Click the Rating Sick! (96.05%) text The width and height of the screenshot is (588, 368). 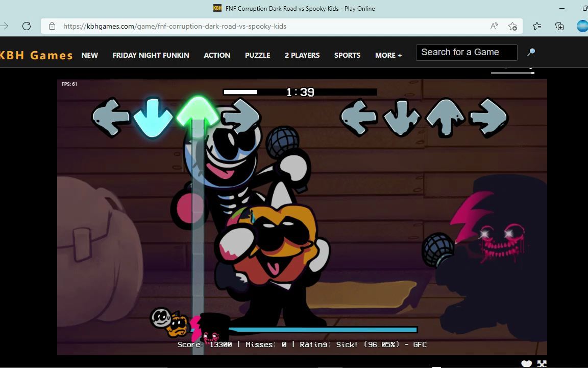coord(350,344)
